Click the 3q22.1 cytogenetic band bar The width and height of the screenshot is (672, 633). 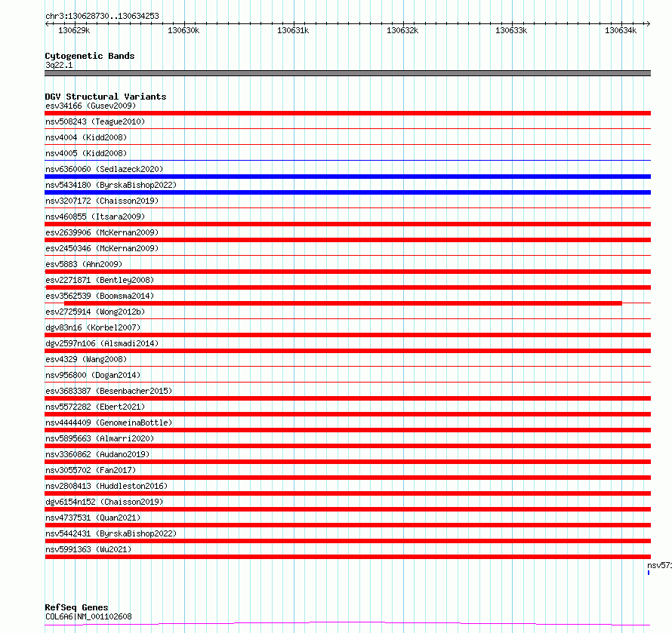tap(347, 73)
